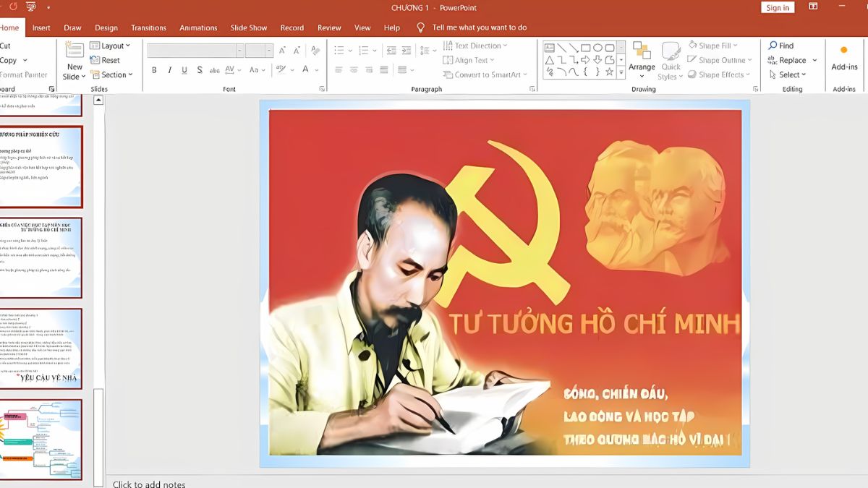Open the Design ribbon tab
Screen dimensions: 868x488
(x=106, y=27)
